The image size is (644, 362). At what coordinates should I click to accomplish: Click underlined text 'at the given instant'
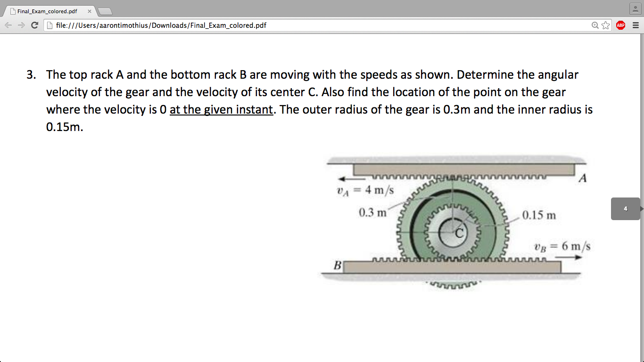(221, 109)
